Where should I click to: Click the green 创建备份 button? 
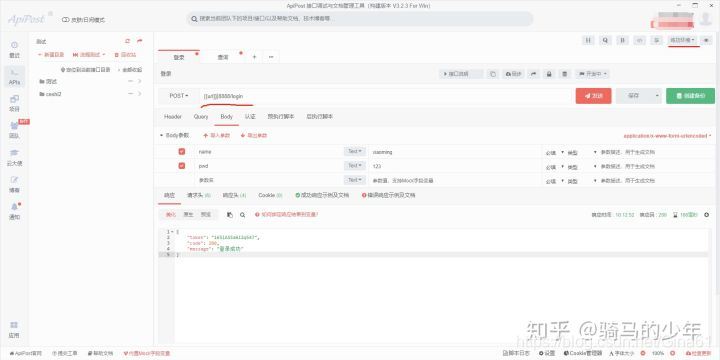coord(691,96)
